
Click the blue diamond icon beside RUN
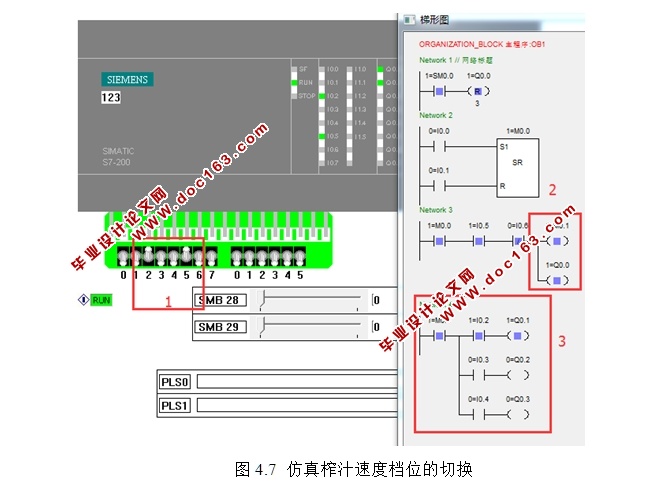pyautogui.click(x=83, y=300)
